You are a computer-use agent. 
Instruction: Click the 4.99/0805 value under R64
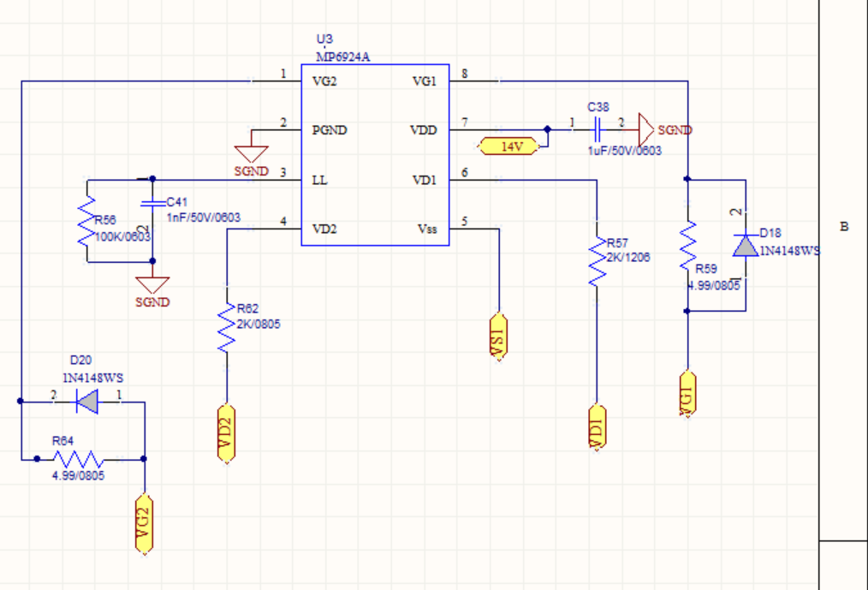pyautogui.click(x=78, y=476)
